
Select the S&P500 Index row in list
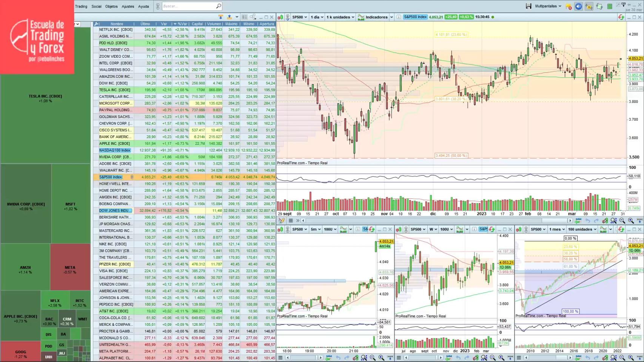(185, 177)
